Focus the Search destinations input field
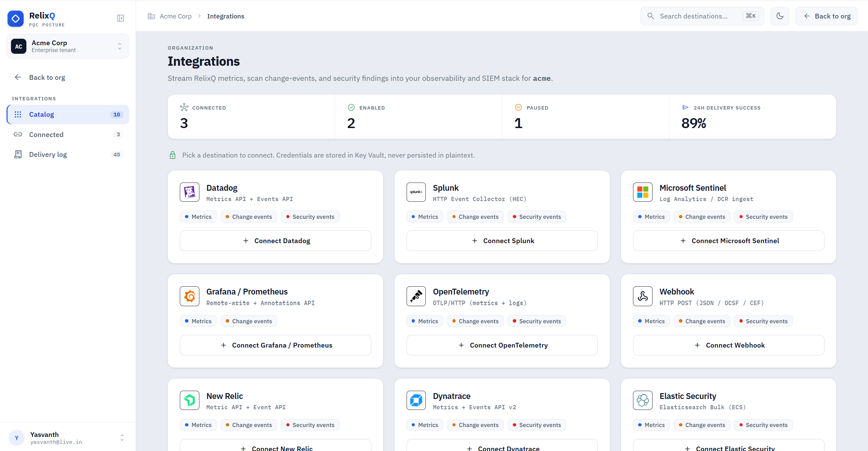The width and height of the screenshot is (868, 451). pos(702,16)
